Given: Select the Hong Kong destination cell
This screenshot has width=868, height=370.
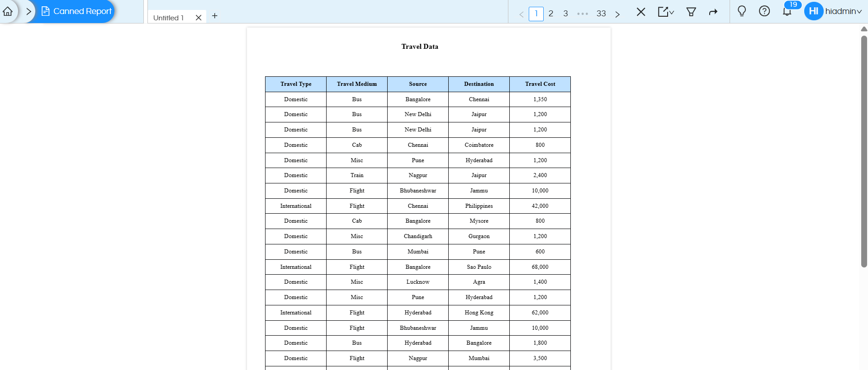Looking at the screenshot, I should [479, 313].
